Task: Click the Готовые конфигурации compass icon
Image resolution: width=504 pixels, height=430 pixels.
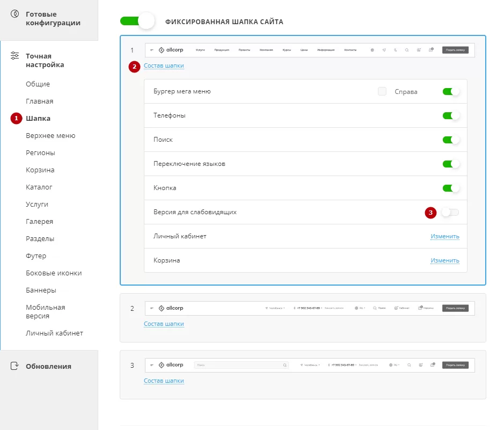Action: [15, 14]
